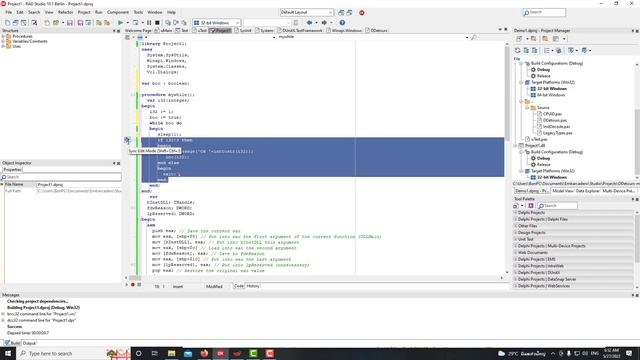Click the red macro Record button below editor
Screen dimensions: 640x360
click(x=133, y=284)
